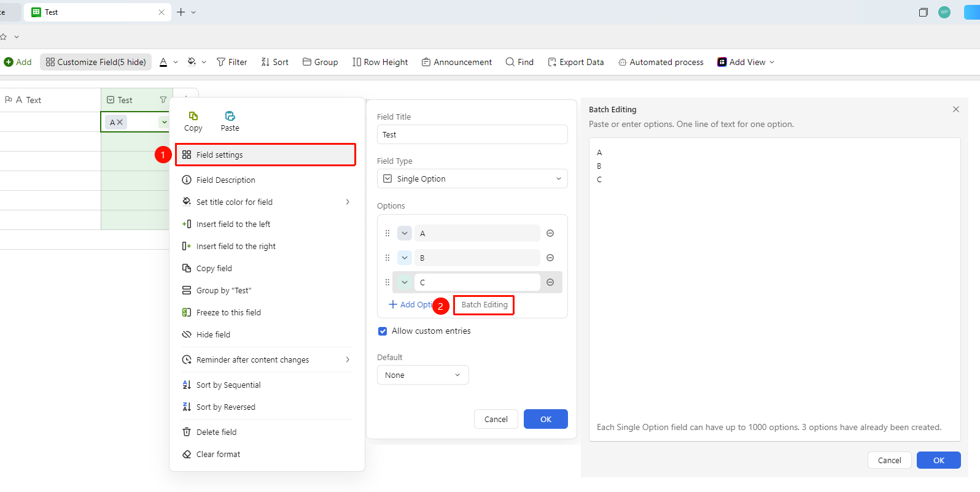Open color dropdown for option A
Image resolution: width=980 pixels, height=492 pixels.
click(405, 233)
